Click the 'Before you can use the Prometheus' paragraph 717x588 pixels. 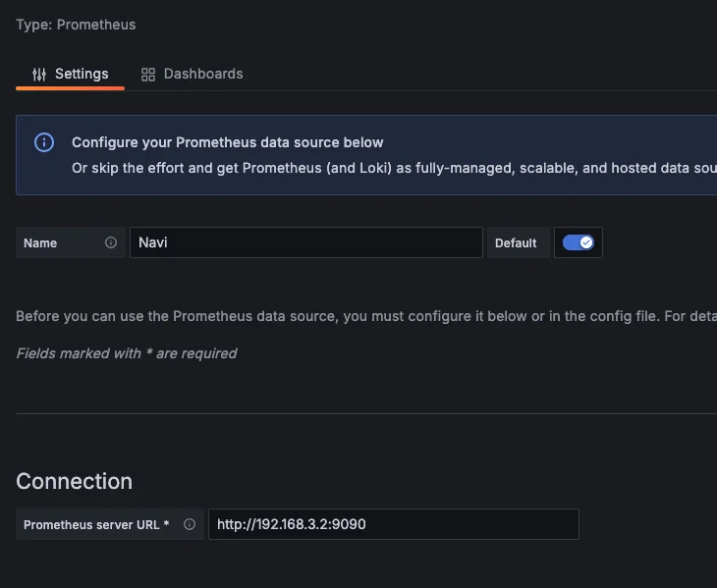[x=366, y=316]
